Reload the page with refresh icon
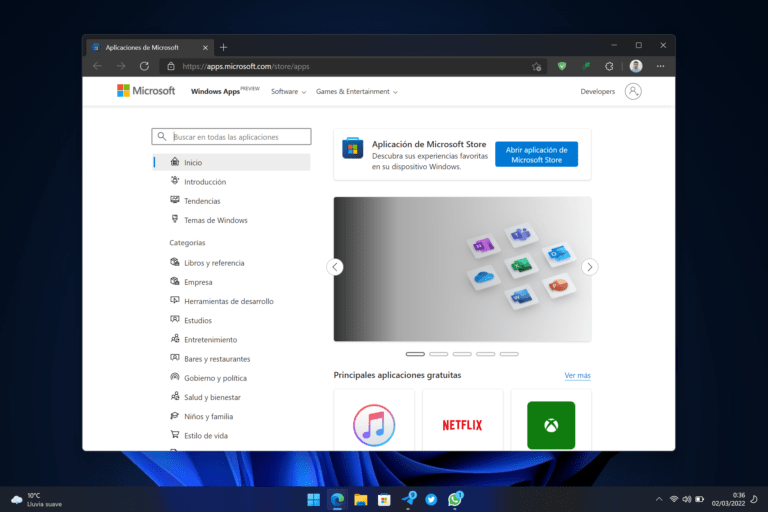This screenshot has width=768, height=512. click(144, 66)
